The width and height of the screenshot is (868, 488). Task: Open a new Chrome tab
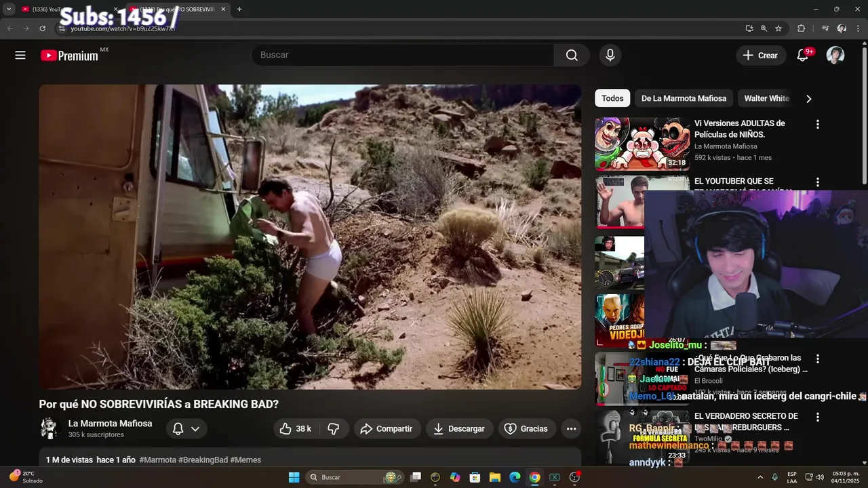239,9
